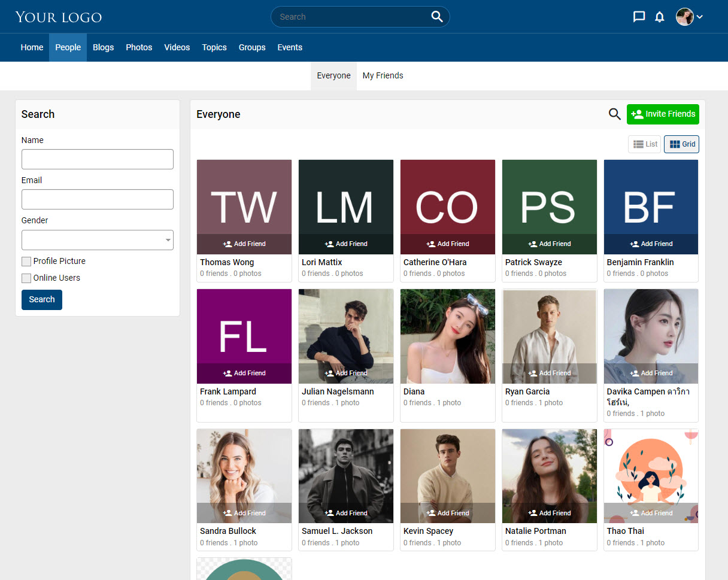Add Ryan Garcia as a friend
Screen dimensions: 728x580
[550, 373]
